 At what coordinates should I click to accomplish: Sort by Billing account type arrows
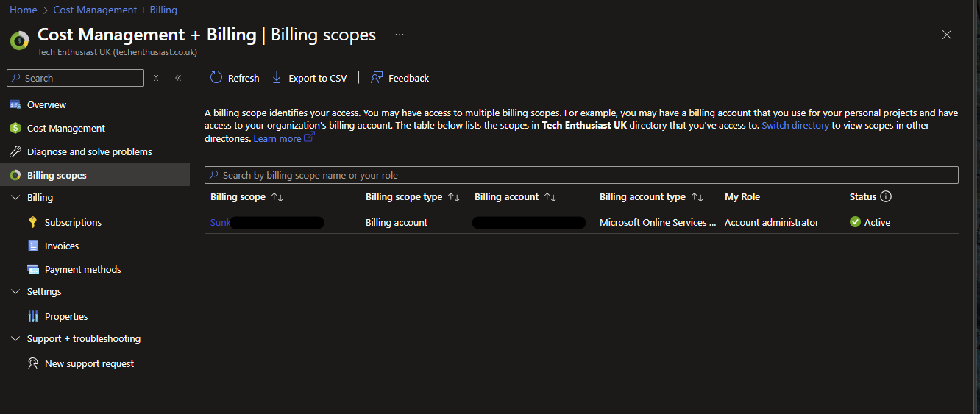pos(697,197)
